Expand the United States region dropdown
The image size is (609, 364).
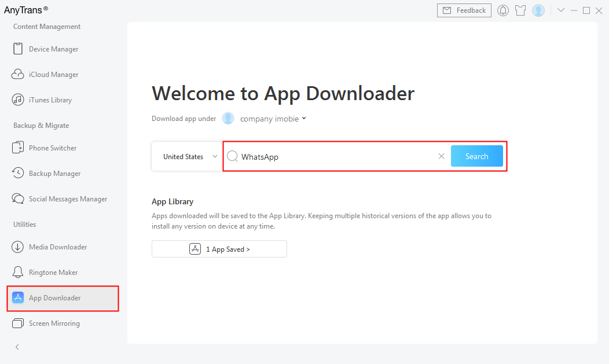click(187, 157)
